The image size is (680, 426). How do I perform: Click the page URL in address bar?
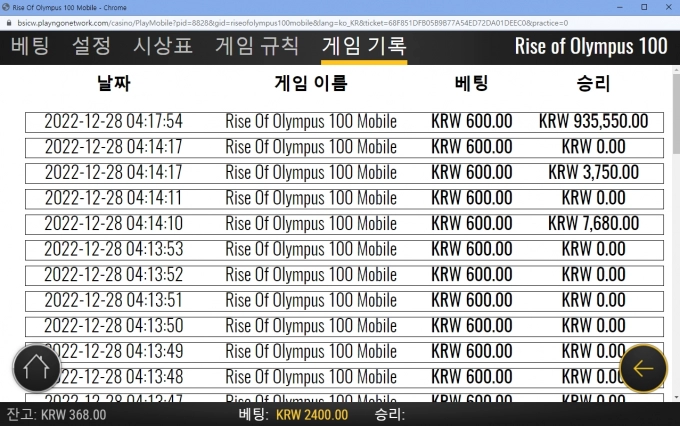[290, 21]
